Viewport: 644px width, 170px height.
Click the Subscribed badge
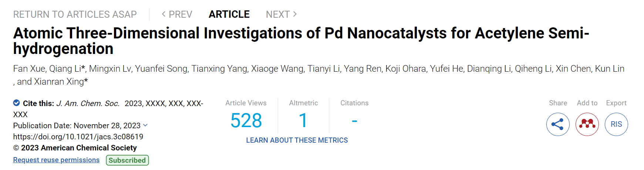point(127,160)
